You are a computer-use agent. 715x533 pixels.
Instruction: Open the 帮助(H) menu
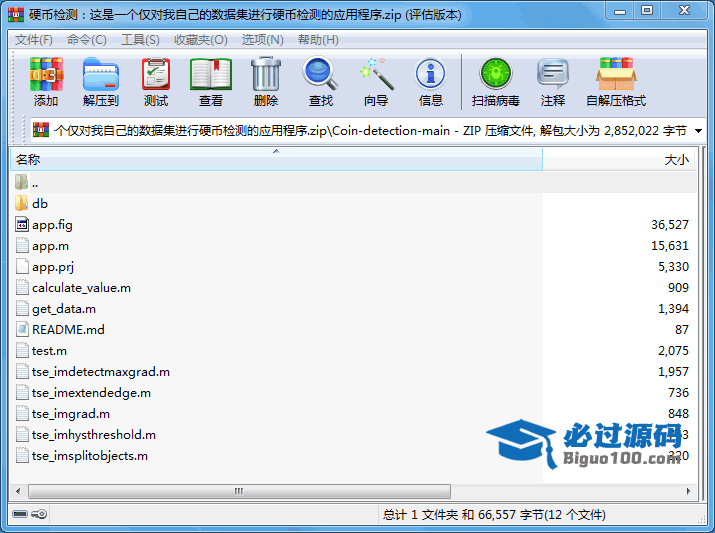pos(318,40)
